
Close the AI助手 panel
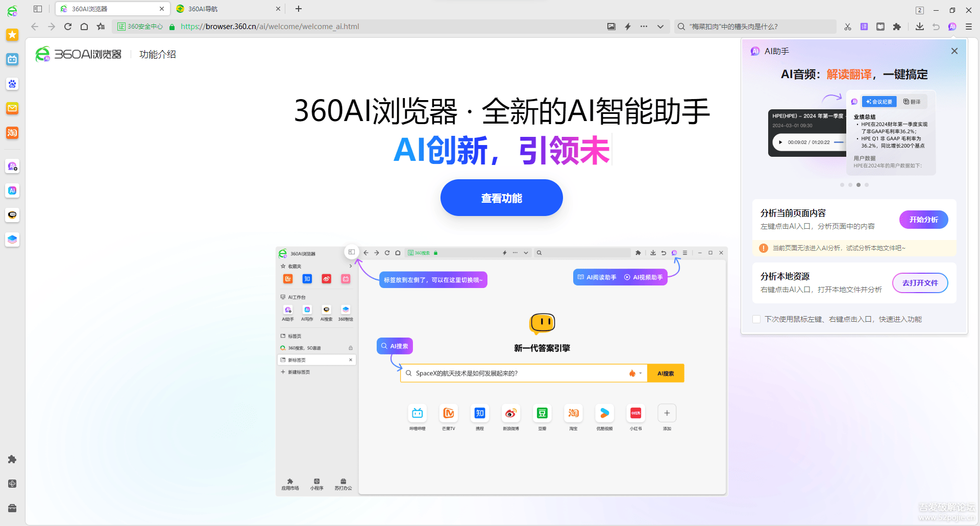[x=954, y=51]
